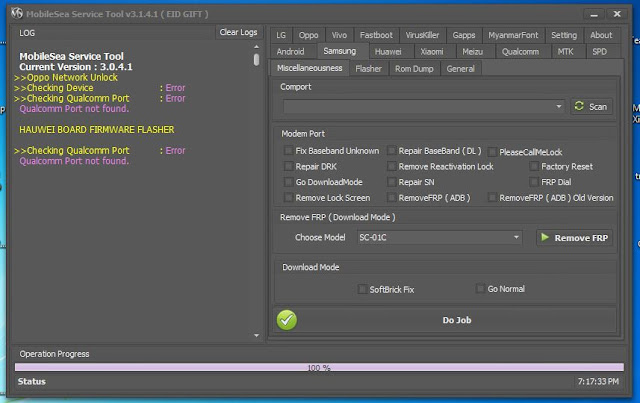Tick the SoftBrick Fix checkbox

(x=362, y=289)
